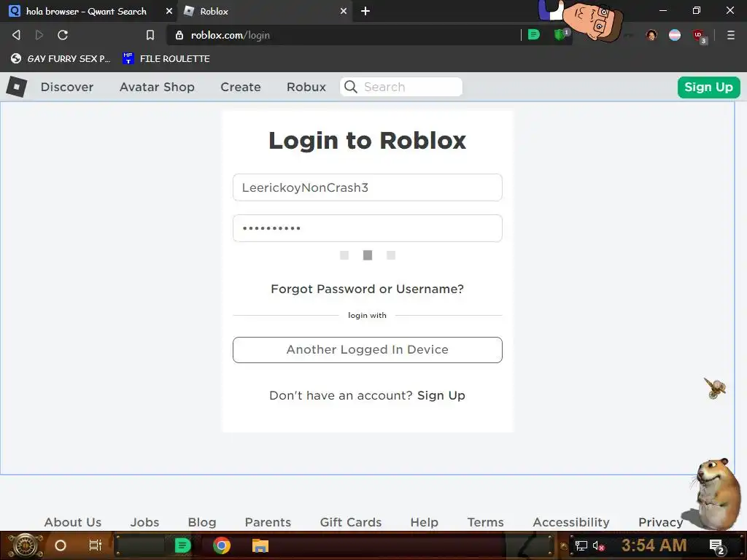
Task: Click Another Logged In Device button
Action: [368, 350]
